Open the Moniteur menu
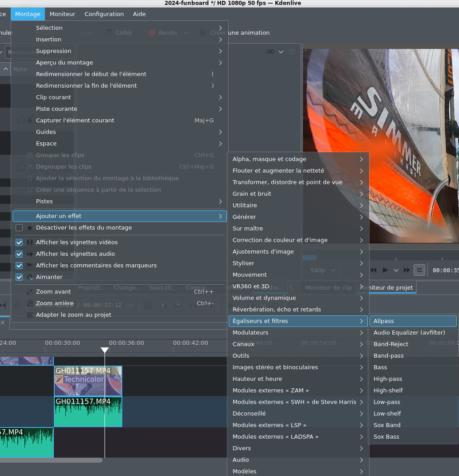459x476 pixels. (62, 14)
